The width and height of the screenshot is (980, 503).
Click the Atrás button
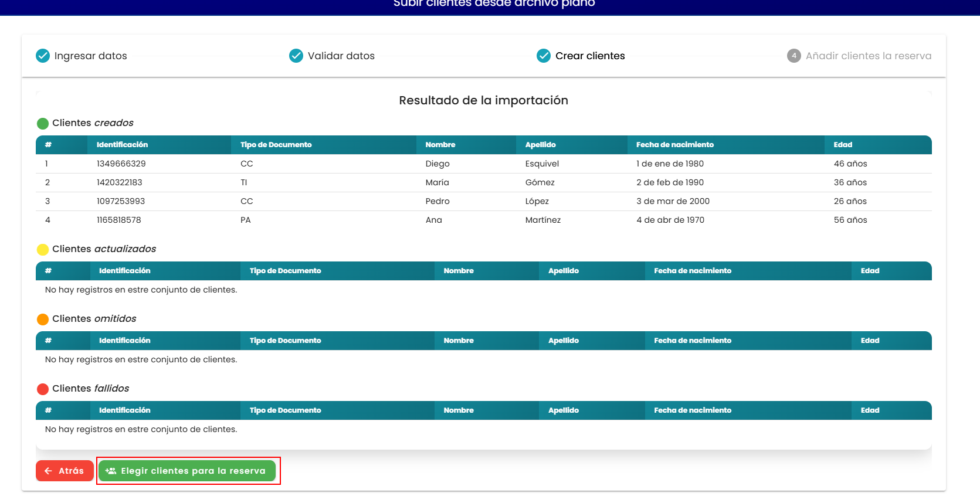(x=65, y=471)
